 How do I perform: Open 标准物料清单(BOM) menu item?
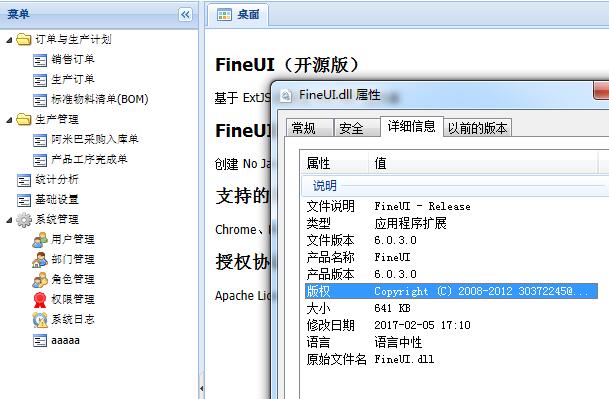tap(100, 99)
